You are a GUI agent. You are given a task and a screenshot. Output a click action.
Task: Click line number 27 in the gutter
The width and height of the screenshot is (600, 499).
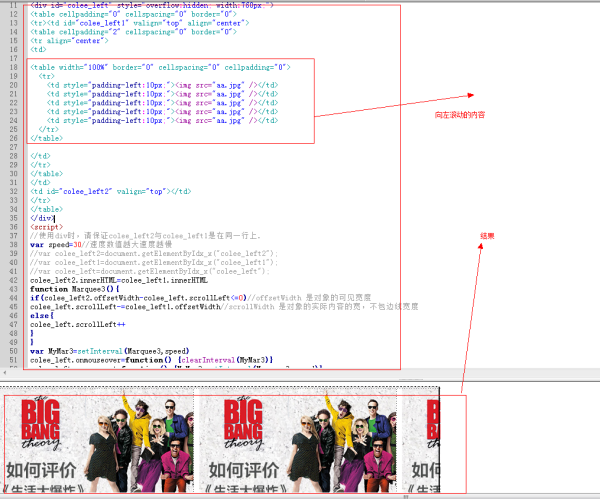pos(13,147)
